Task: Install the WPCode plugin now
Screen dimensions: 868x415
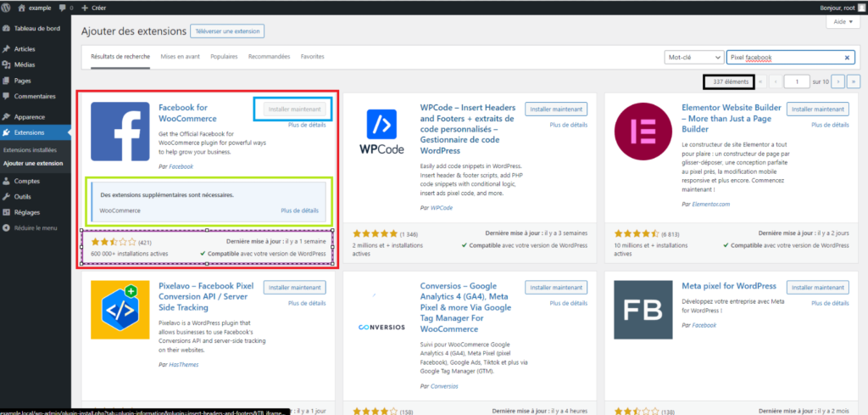Action: (556, 109)
